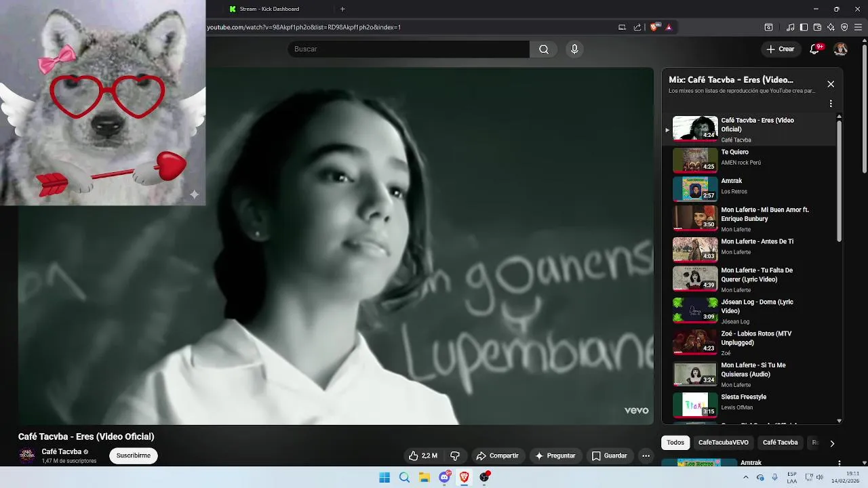The height and width of the screenshot is (488, 868).
Task: Open the Leo AI sparkle icon
Action: point(831,27)
